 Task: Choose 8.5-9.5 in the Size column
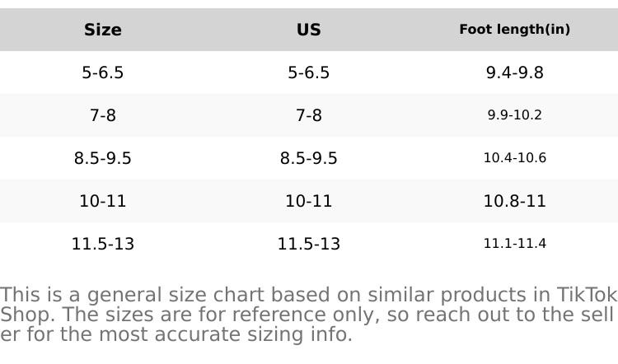tap(103, 158)
